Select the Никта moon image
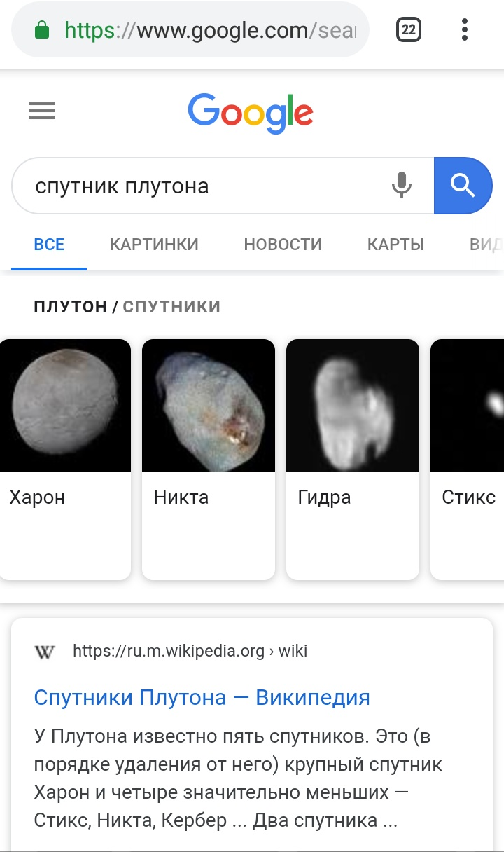Image resolution: width=504 pixels, height=852 pixels. [x=209, y=406]
